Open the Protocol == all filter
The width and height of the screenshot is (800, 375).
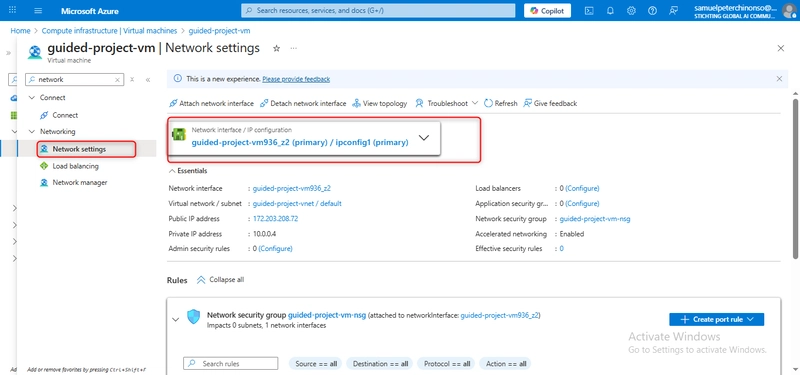[446, 364]
